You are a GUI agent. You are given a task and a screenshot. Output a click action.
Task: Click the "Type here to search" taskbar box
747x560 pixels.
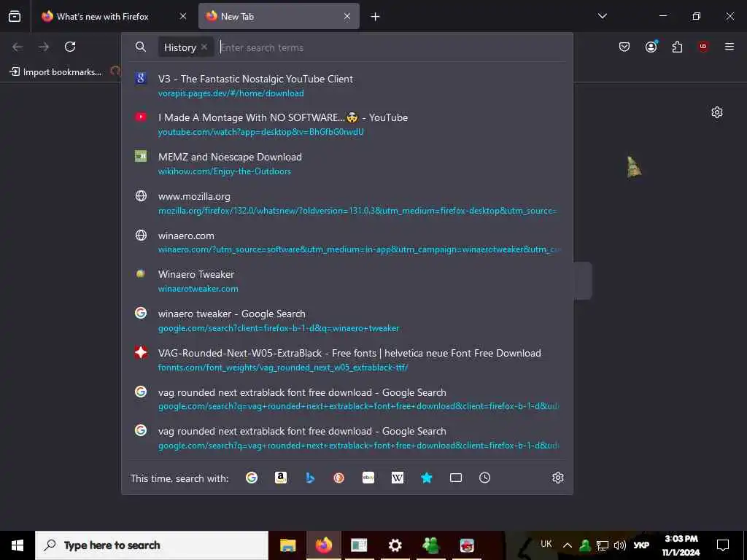point(152,545)
